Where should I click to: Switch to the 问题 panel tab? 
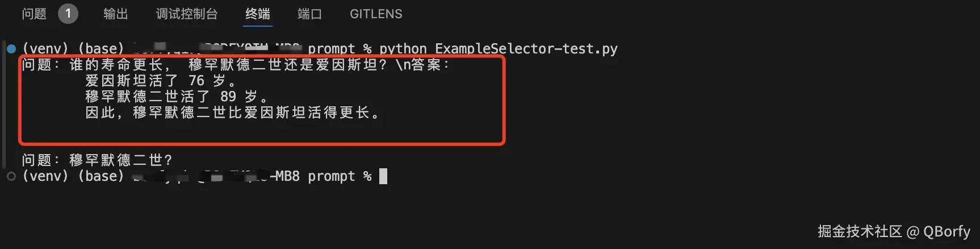click(34, 14)
